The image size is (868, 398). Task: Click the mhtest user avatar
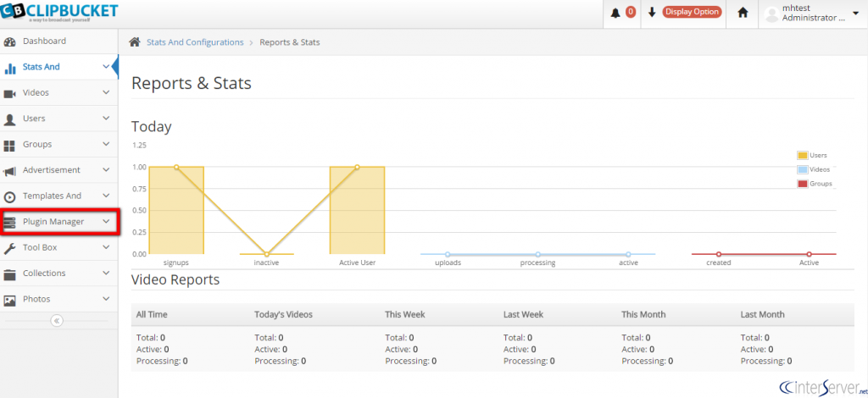pyautogui.click(x=771, y=15)
